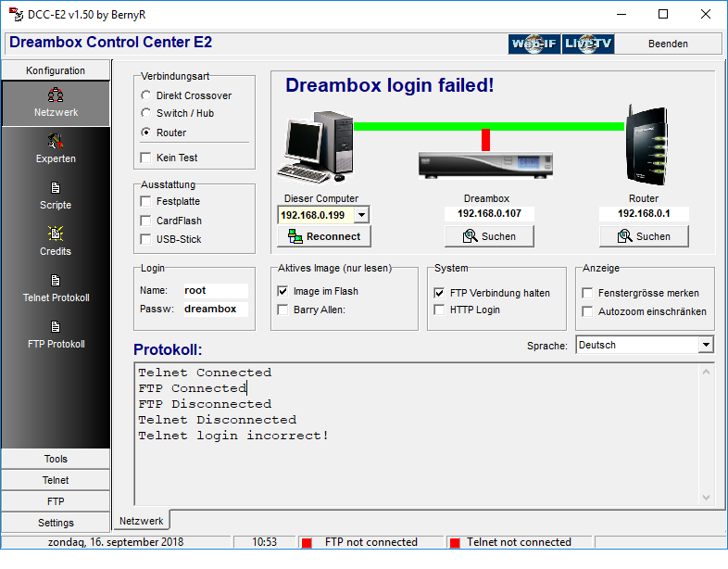Check the USB-Stick option
The width and height of the screenshot is (728, 569).
tap(145, 239)
